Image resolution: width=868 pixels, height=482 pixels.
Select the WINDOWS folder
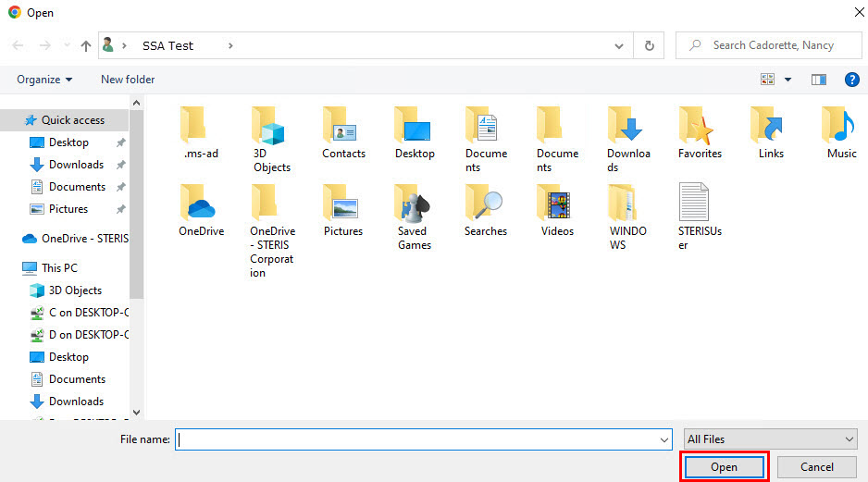tap(627, 216)
